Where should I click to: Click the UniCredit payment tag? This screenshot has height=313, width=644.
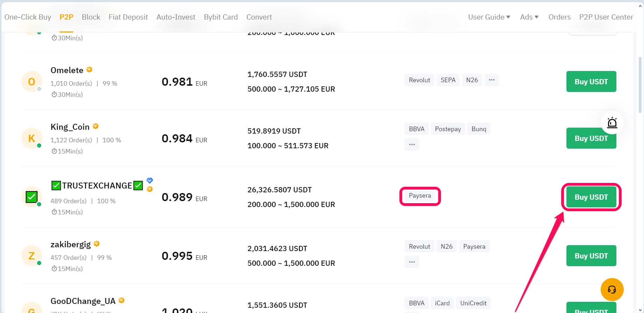click(x=473, y=303)
